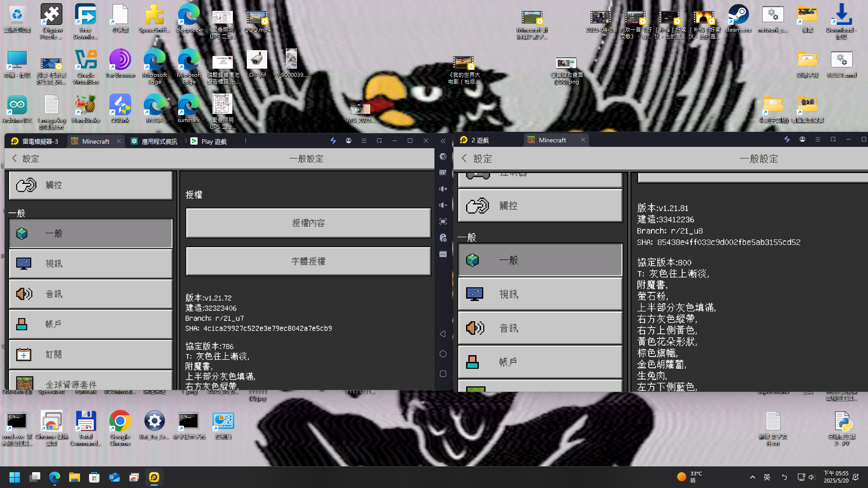
Task: Open Android recent apps square button
Action: (x=443, y=374)
